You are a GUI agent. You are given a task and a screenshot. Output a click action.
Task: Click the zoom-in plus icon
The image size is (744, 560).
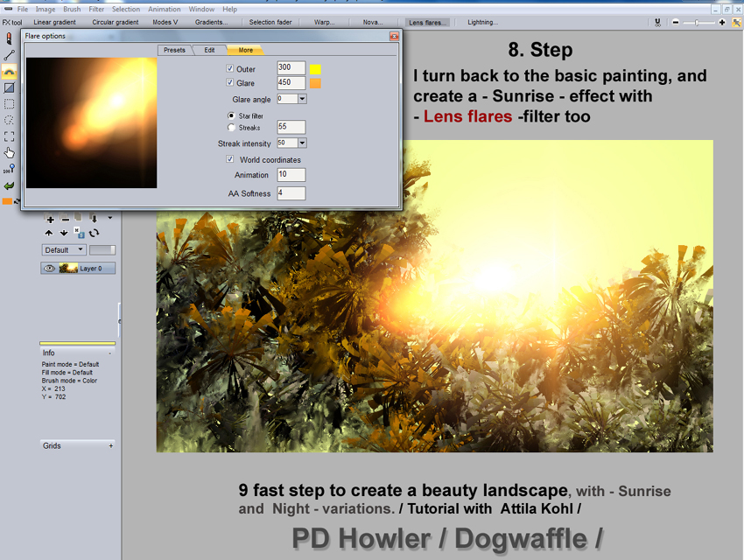(721, 22)
